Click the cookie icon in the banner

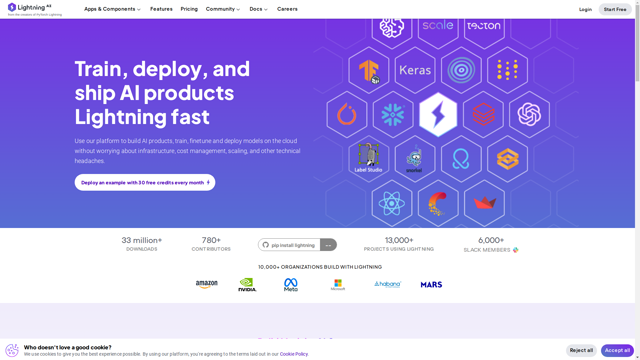12,350
